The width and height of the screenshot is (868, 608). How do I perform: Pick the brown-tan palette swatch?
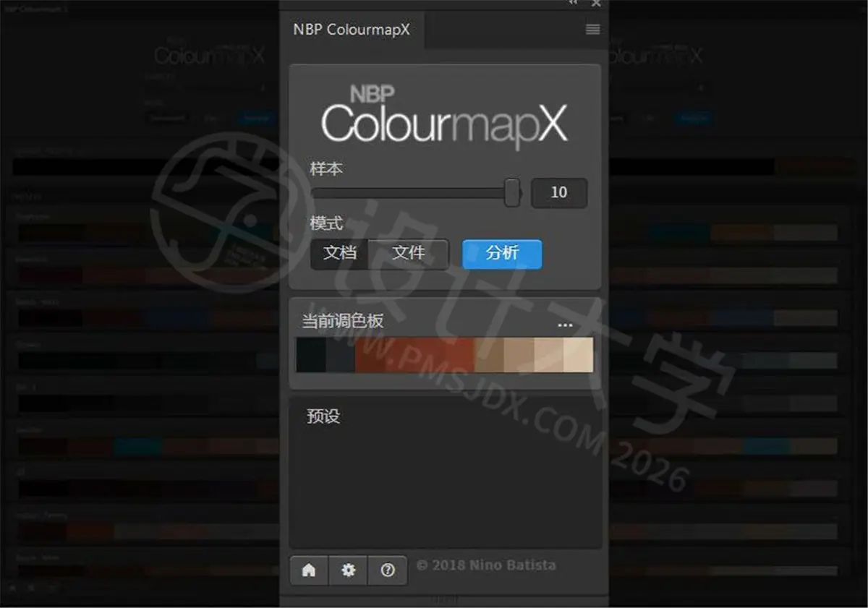tap(489, 355)
